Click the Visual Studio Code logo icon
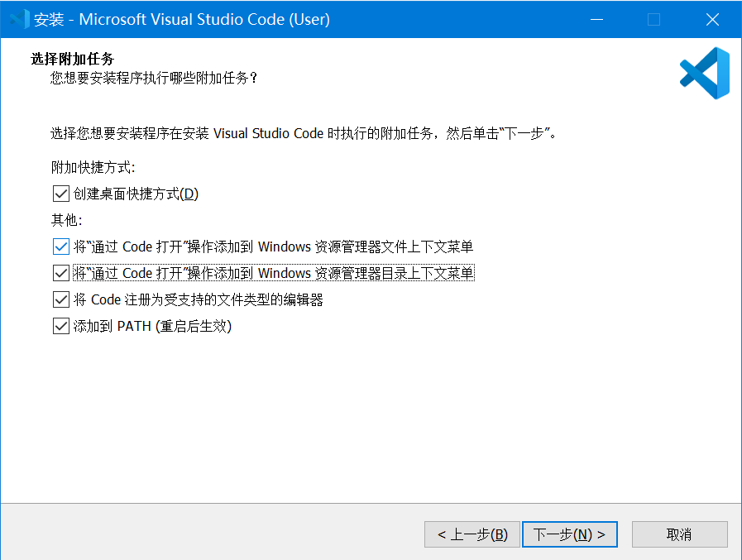The width and height of the screenshot is (742, 560). coord(704,73)
